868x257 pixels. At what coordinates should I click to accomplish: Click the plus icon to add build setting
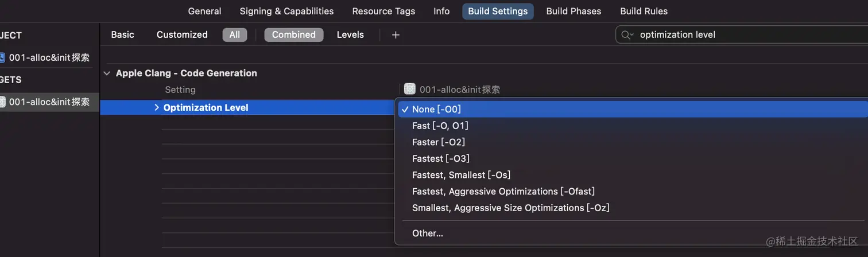pos(396,35)
